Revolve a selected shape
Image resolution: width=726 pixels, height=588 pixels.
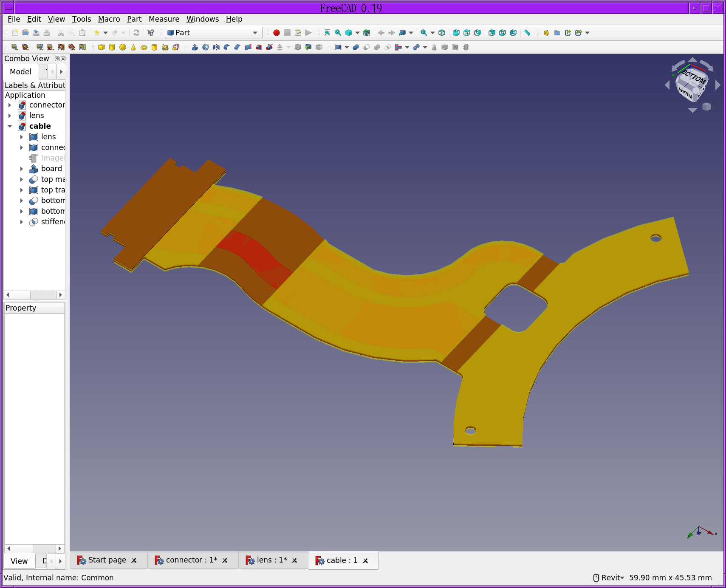206,47
